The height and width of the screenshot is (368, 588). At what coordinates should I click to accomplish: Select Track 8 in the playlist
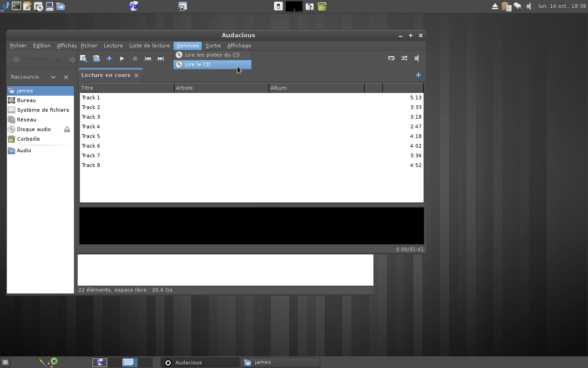click(x=252, y=165)
